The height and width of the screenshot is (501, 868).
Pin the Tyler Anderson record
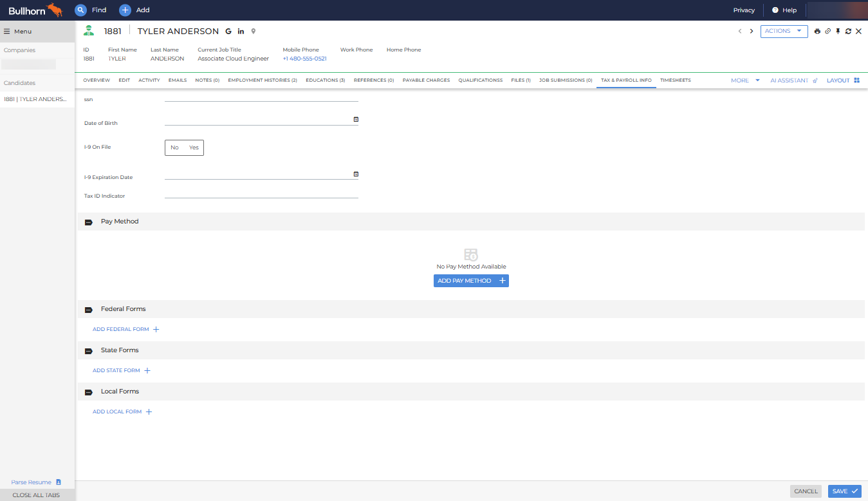pyautogui.click(x=838, y=31)
